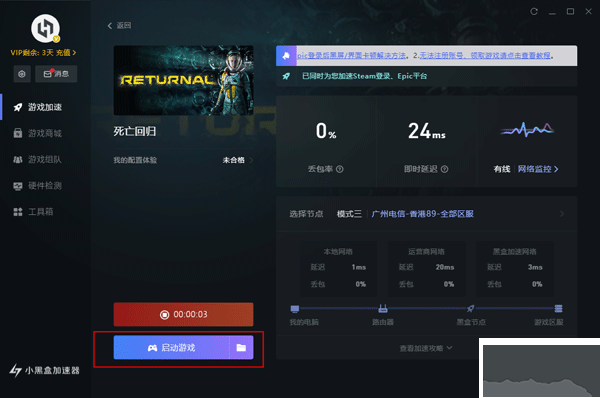Maximize the window
The height and width of the screenshot is (398, 600).
point(570,11)
